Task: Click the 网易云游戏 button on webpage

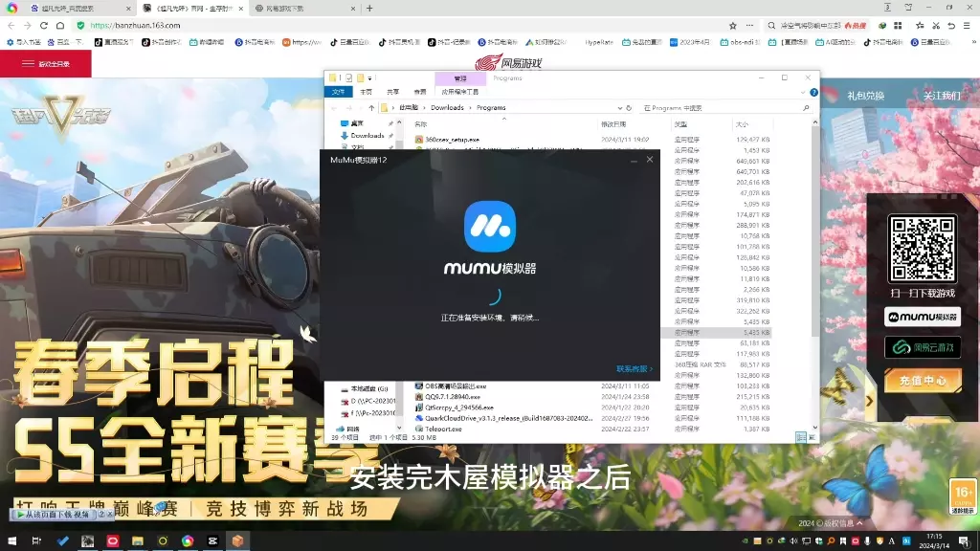Action: tap(923, 347)
